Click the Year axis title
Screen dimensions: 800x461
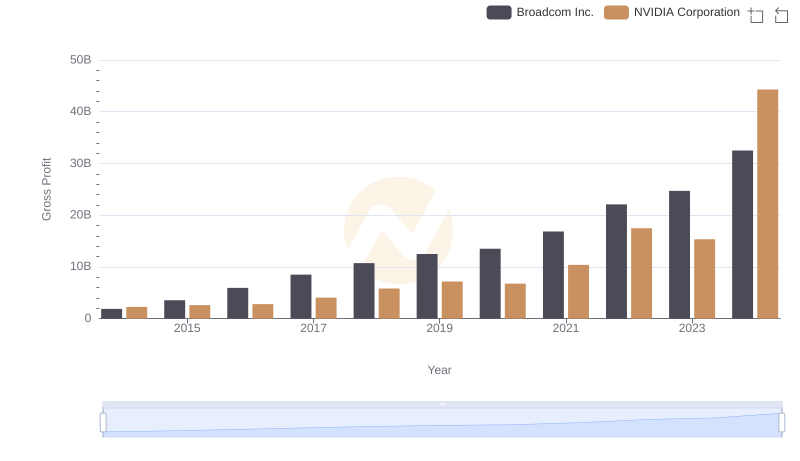(x=439, y=370)
